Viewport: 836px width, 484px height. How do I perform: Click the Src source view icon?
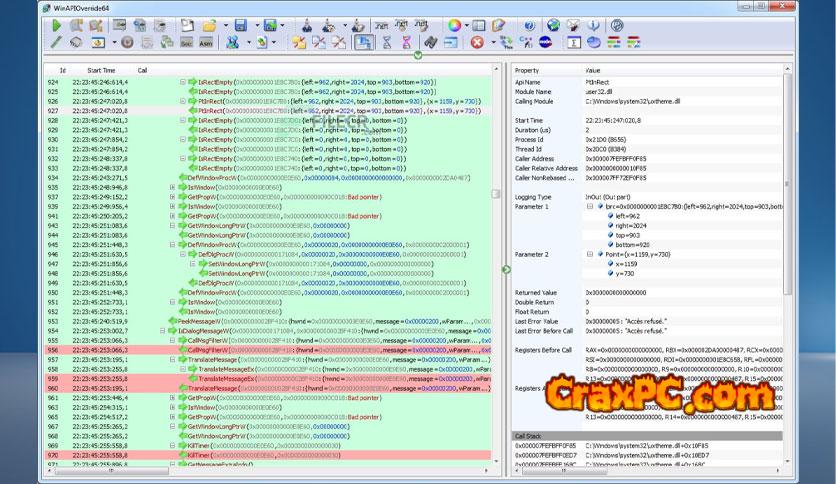pos(187,42)
